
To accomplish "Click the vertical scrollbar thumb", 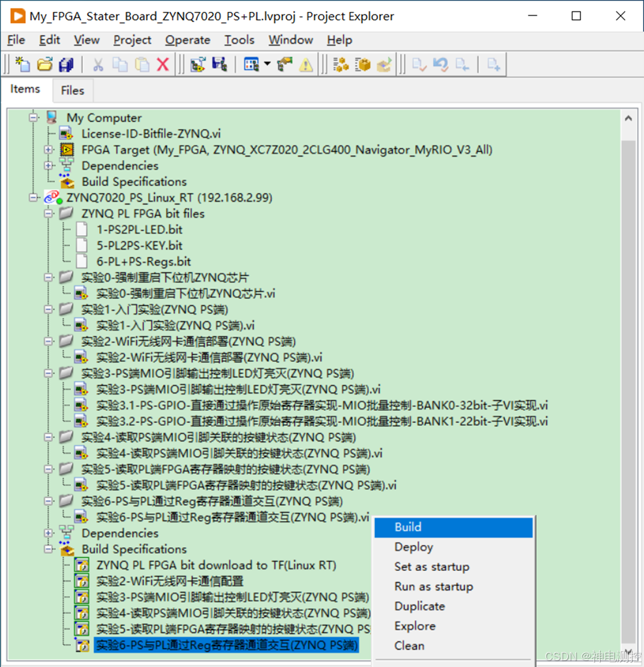I will point(628,390).
